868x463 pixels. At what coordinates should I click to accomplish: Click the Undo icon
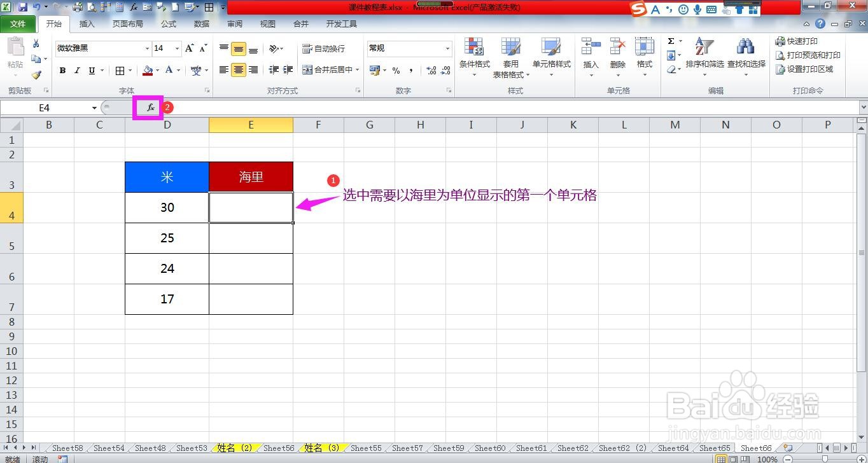click(x=37, y=7)
